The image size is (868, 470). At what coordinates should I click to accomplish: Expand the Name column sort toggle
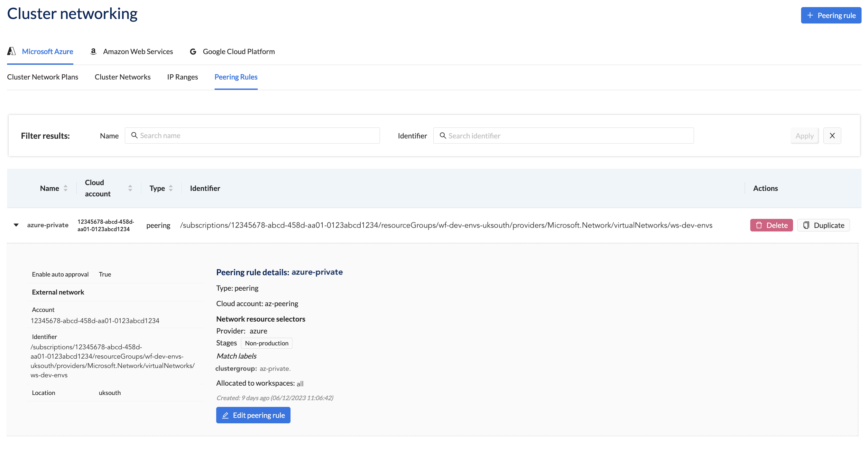(65, 188)
